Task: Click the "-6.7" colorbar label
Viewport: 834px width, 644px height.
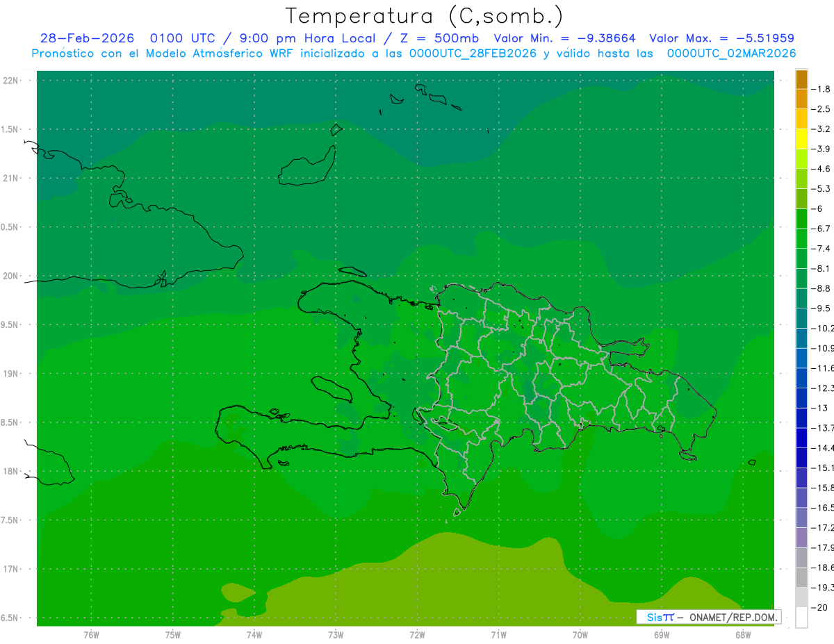Action: [x=821, y=229]
